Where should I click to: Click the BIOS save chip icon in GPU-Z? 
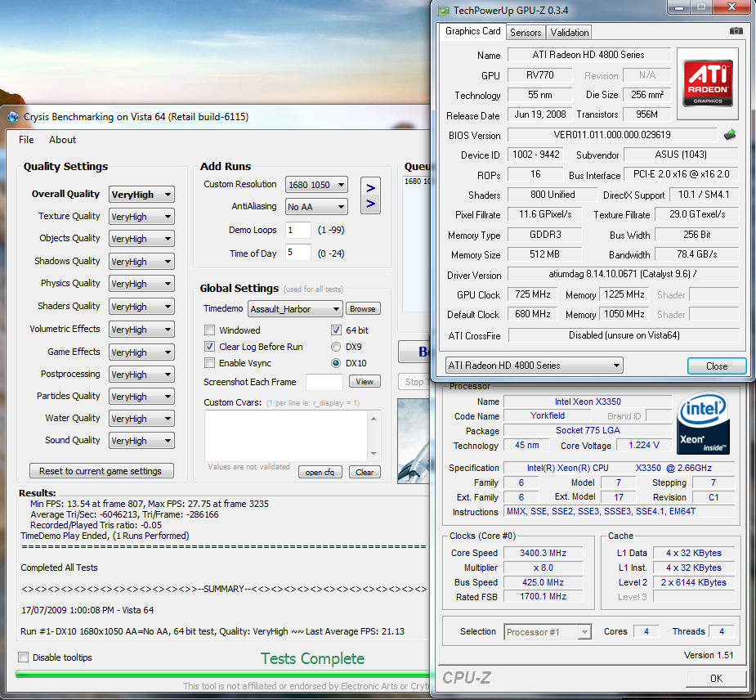730,135
